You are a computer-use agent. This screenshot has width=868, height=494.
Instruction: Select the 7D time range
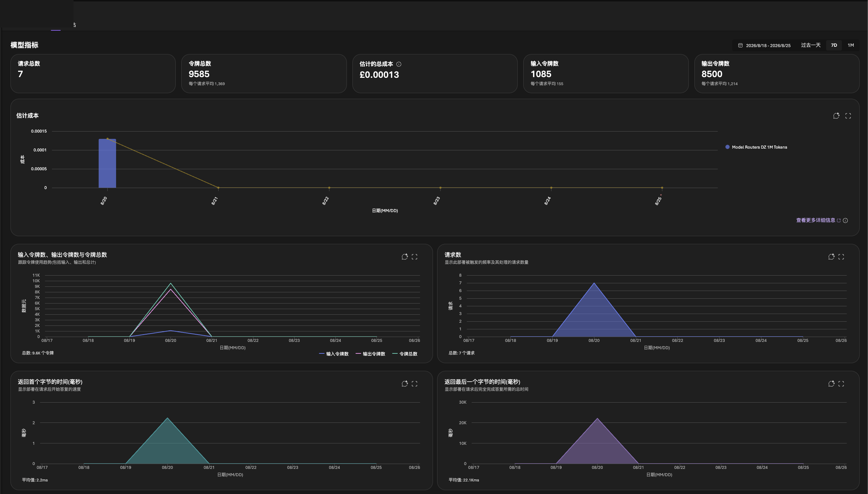tap(834, 45)
